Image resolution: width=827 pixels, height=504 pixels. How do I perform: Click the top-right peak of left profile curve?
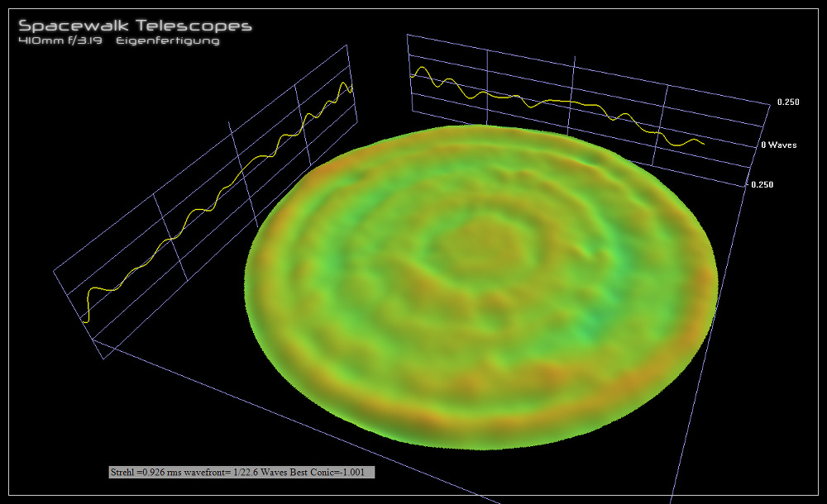347,84
